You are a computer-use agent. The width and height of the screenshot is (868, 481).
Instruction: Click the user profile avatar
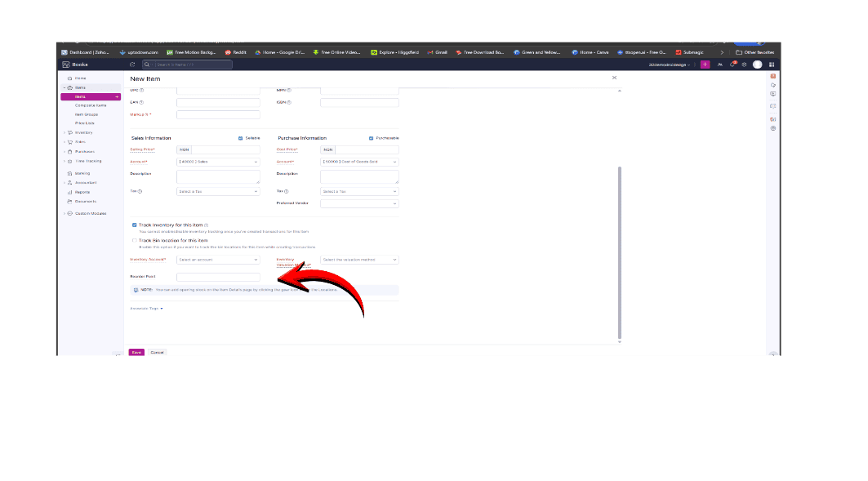(x=758, y=65)
